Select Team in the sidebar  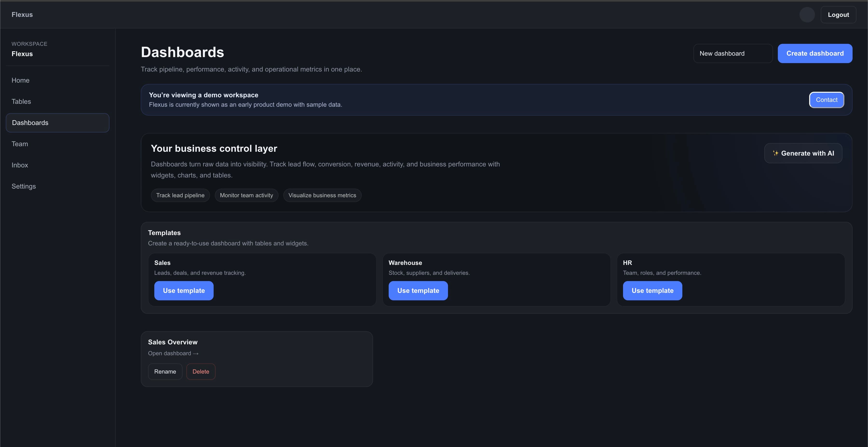[x=20, y=144]
